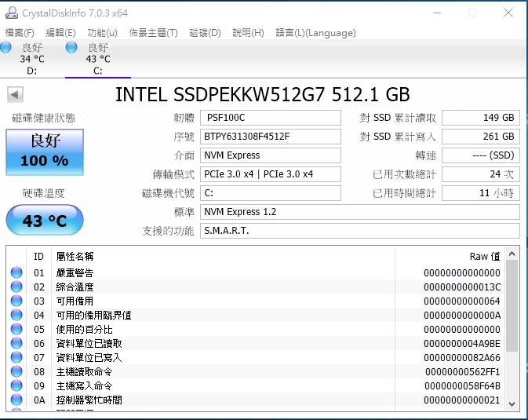The height and width of the screenshot is (420, 528).
Task: Click the 43 °C temperature button
Action: [x=45, y=220]
